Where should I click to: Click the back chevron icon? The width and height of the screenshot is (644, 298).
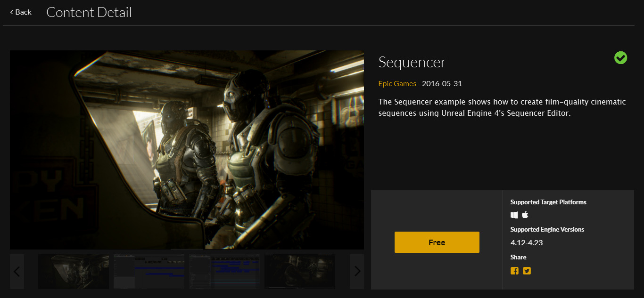(x=11, y=12)
